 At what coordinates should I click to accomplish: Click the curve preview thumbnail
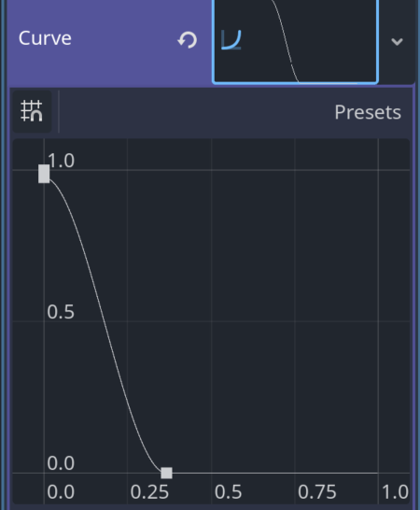(x=295, y=41)
